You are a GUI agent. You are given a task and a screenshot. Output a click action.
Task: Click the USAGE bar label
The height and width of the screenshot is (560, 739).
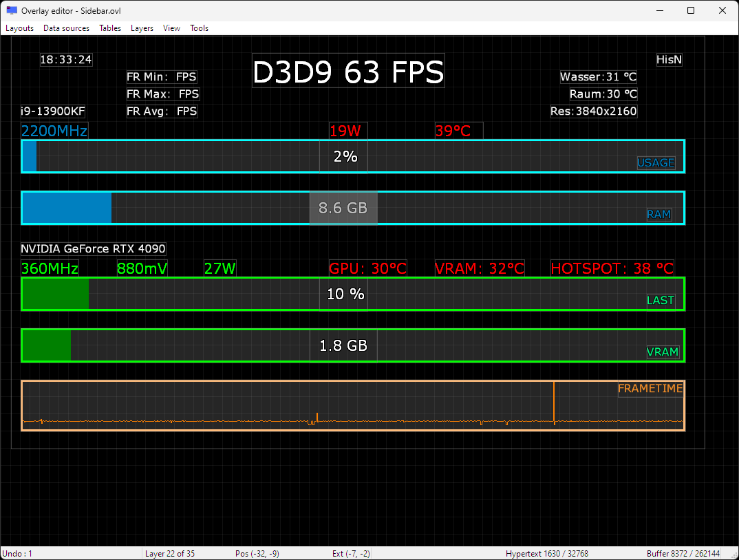pyautogui.click(x=656, y=162)
